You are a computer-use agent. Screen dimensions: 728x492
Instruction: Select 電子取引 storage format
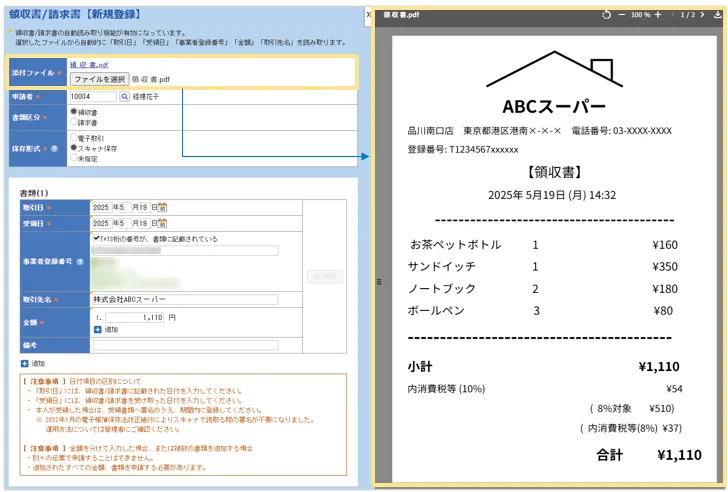73,137
